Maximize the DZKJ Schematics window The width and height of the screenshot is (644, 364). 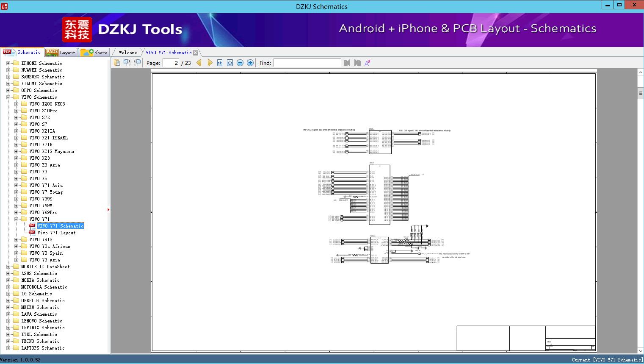click(x=619, y=5)
